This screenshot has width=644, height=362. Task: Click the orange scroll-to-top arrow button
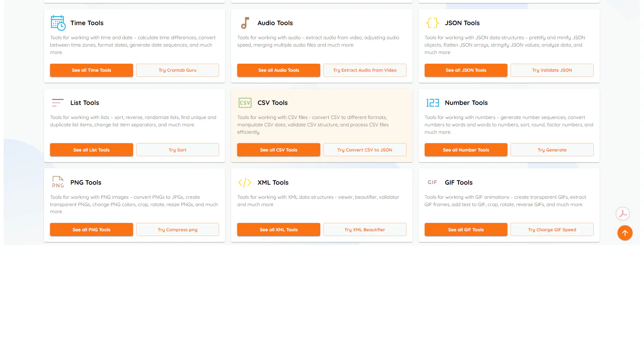point(625,233)
